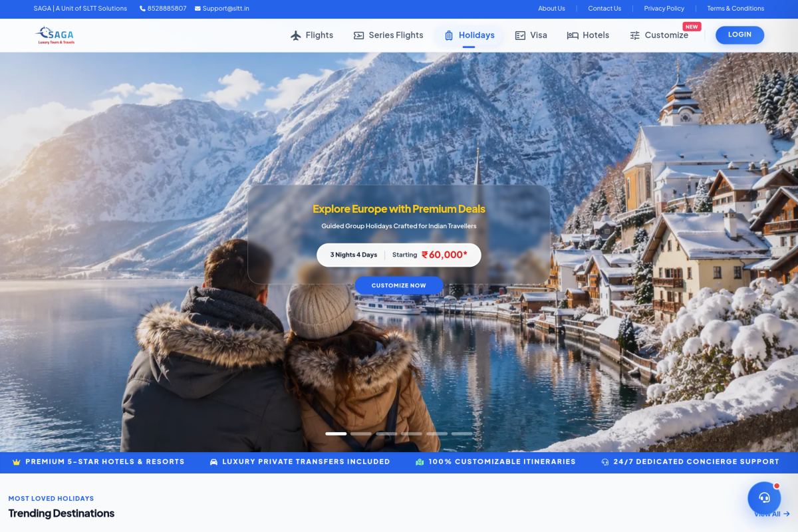Click the Visa passport icon
This screenshot has width=798, height=532.
[520, 35]
